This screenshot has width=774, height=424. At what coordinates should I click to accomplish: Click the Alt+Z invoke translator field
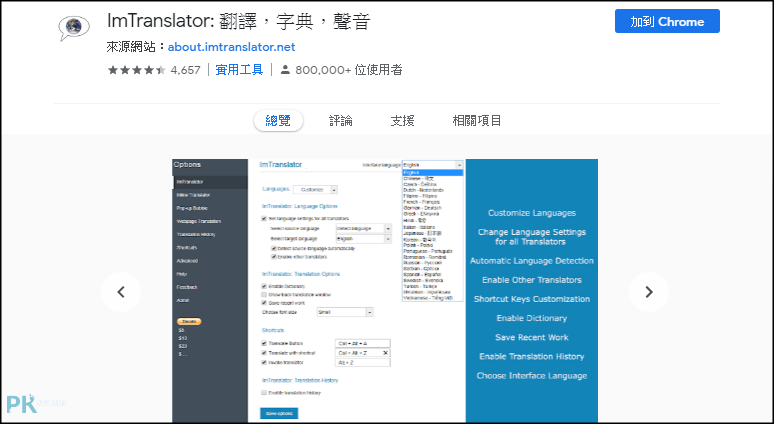pos(362,363)
